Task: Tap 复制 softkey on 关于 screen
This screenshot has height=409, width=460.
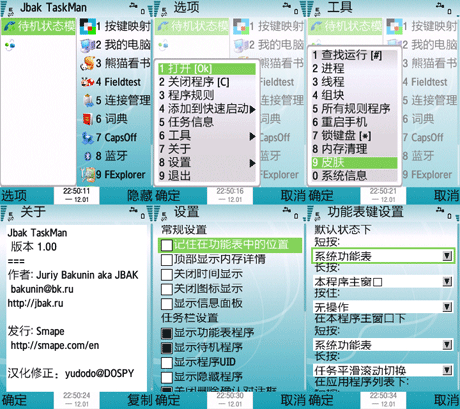Action: pyautogui.click(x=140, y=400)
